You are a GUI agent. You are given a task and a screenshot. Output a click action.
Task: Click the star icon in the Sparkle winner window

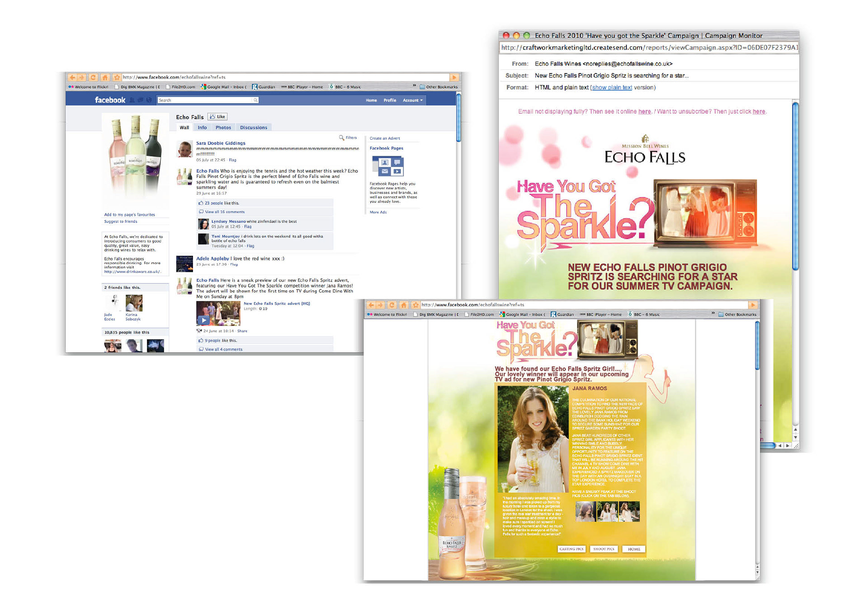point(415,305)
